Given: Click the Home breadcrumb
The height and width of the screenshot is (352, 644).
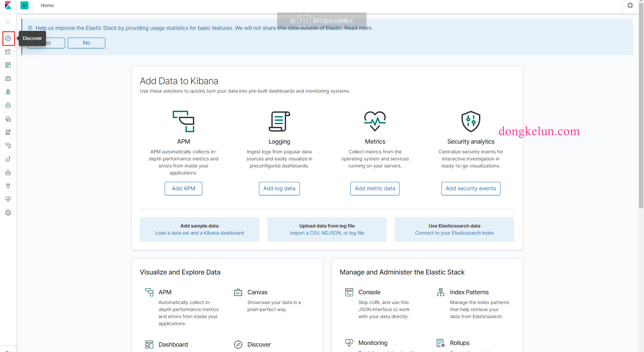Looking at the screenshot, I should 47,5.
